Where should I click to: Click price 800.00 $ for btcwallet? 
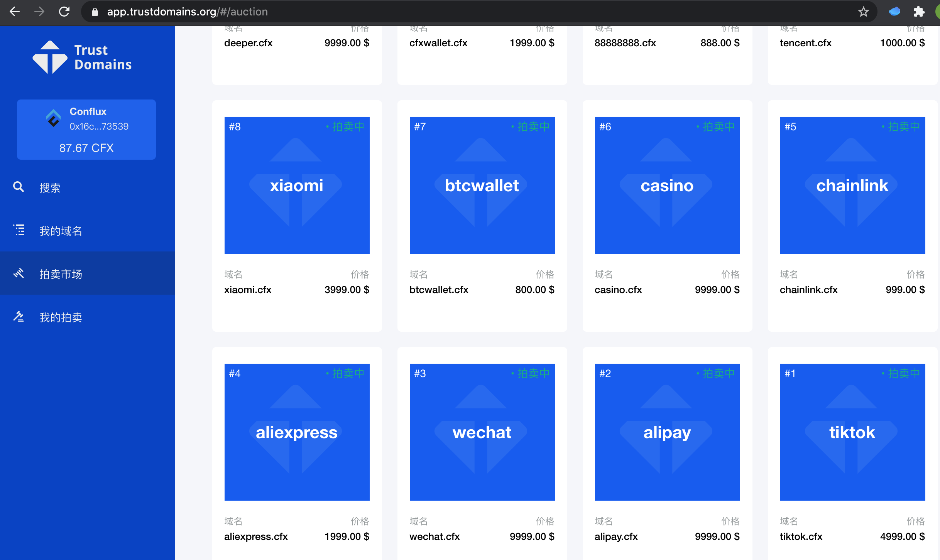(x=535, y=290)
